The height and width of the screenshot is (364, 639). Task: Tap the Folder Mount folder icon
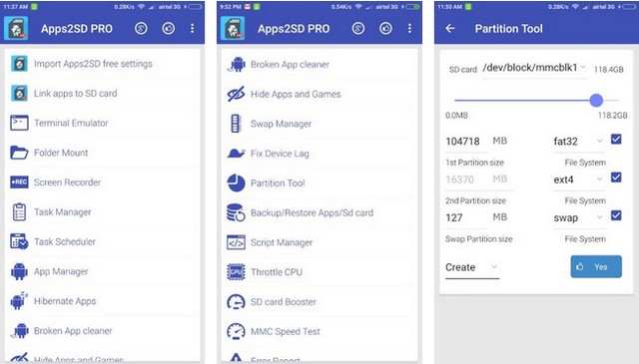19,153
